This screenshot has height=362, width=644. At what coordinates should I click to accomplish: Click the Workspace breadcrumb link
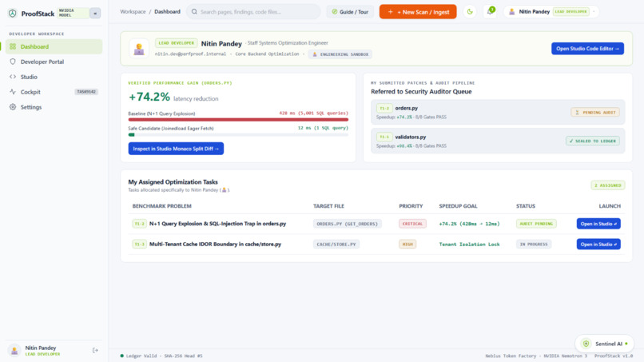point(133,11)
